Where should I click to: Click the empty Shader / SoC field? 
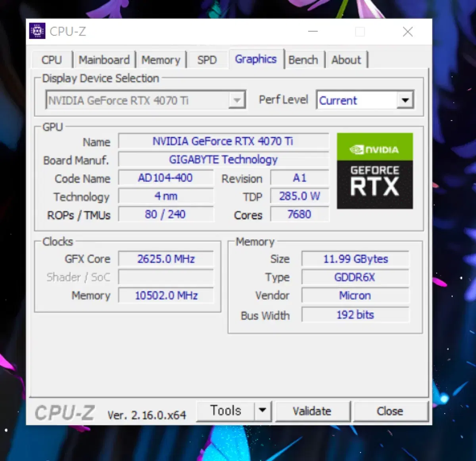[x=166, y=277]
